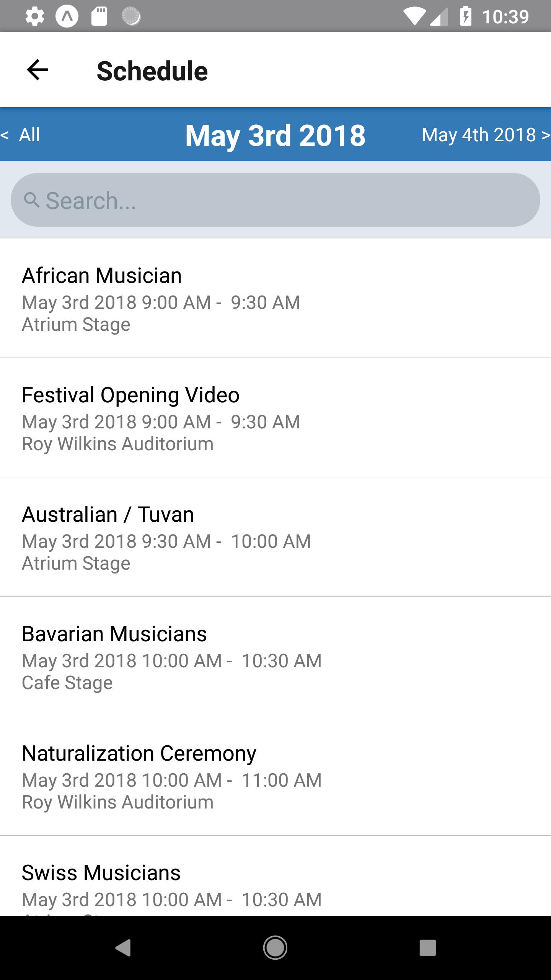The image size is (551, 980).
Task: Select the May 3rd 2018 heading
Action: [x=275, y=135]
